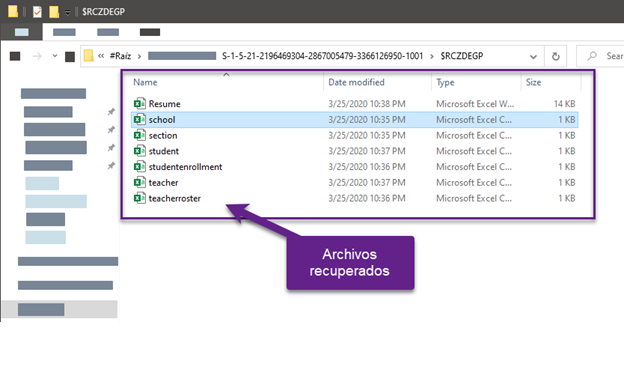The height and width of the screenshot is (381, 631).
Task: Click the Resume Excel file icon
Action: 140,104
